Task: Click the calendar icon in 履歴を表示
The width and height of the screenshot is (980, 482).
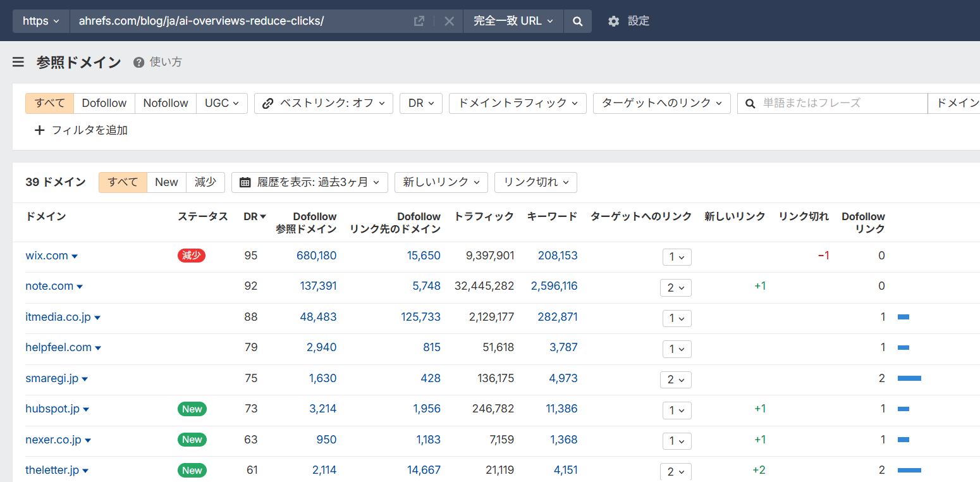Action: (x=245, y=182)
